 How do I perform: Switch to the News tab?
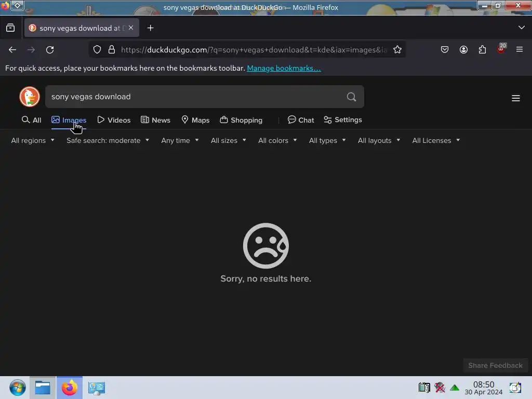tap(155, 120)
